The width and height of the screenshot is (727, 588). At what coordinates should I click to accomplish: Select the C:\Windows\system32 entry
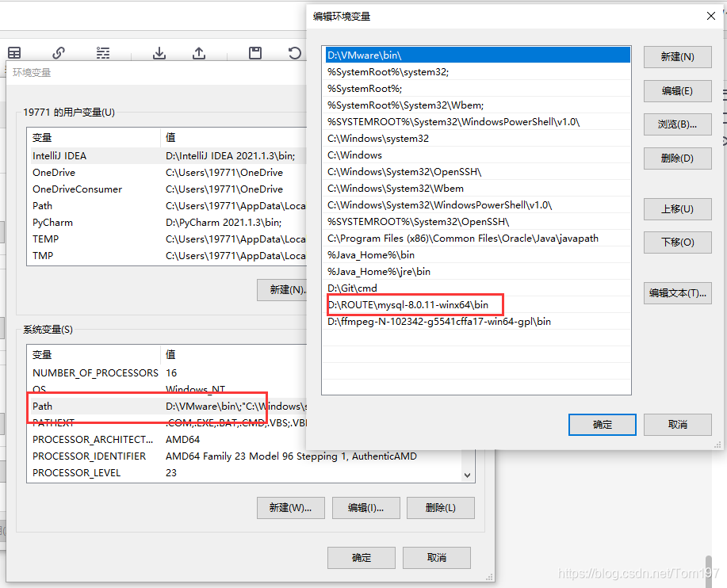click(x=477, y=139)
